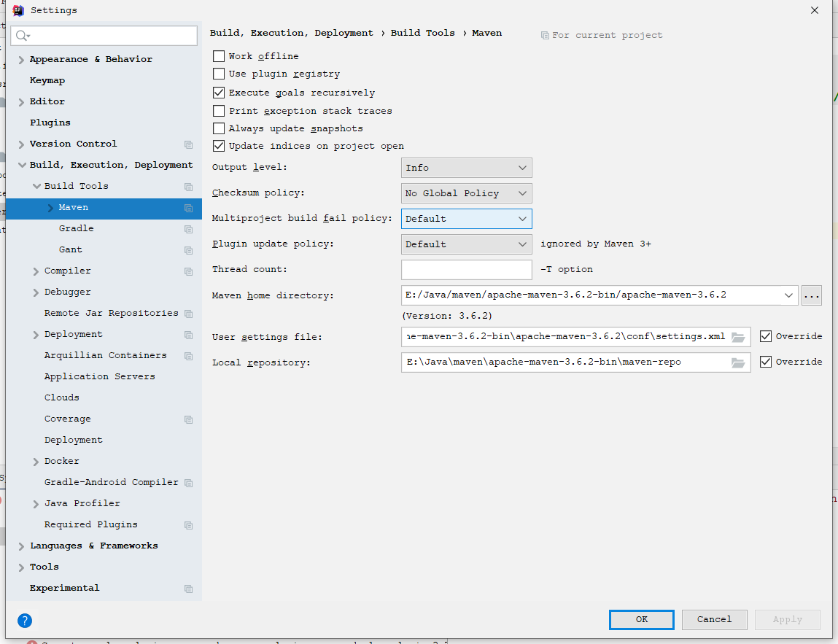Open Multiproject build fail policy dropdown
Viewport: 838px width, 644px height.
click(467, 219)
